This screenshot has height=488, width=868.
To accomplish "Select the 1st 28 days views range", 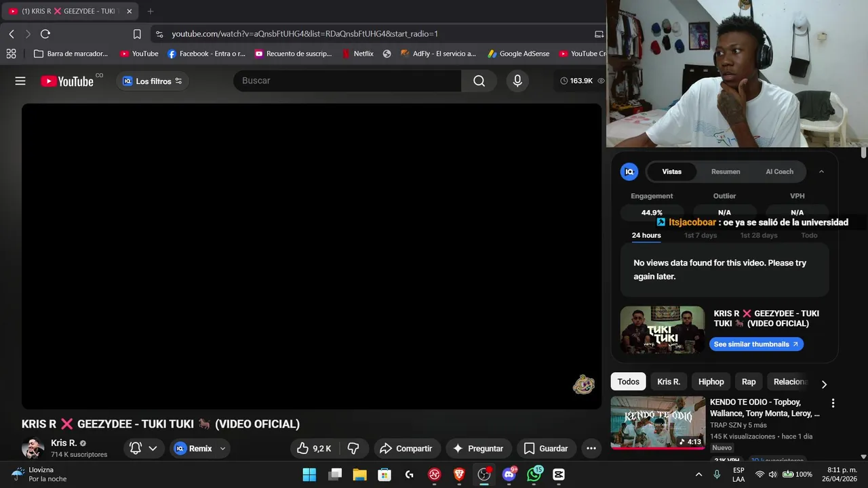I will click(759, 235).
